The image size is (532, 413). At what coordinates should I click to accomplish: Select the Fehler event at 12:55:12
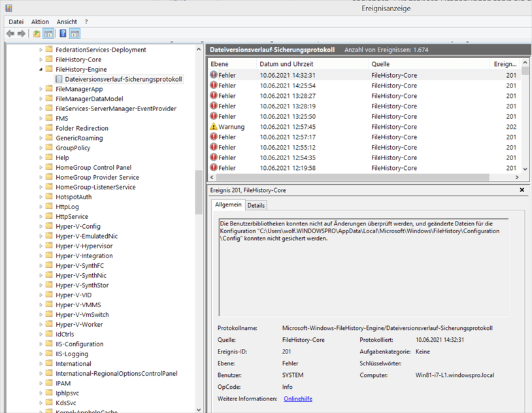(364, 147)
